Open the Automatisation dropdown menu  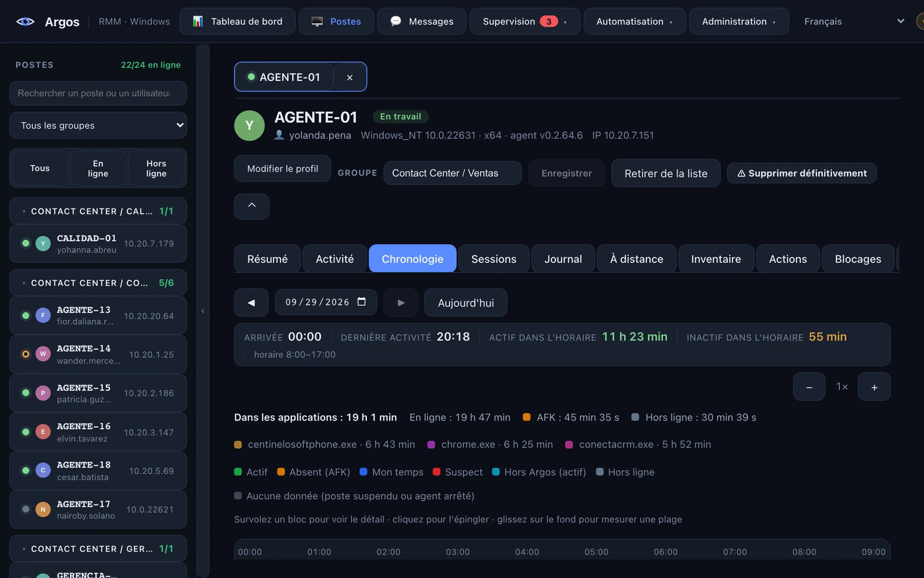634,22
